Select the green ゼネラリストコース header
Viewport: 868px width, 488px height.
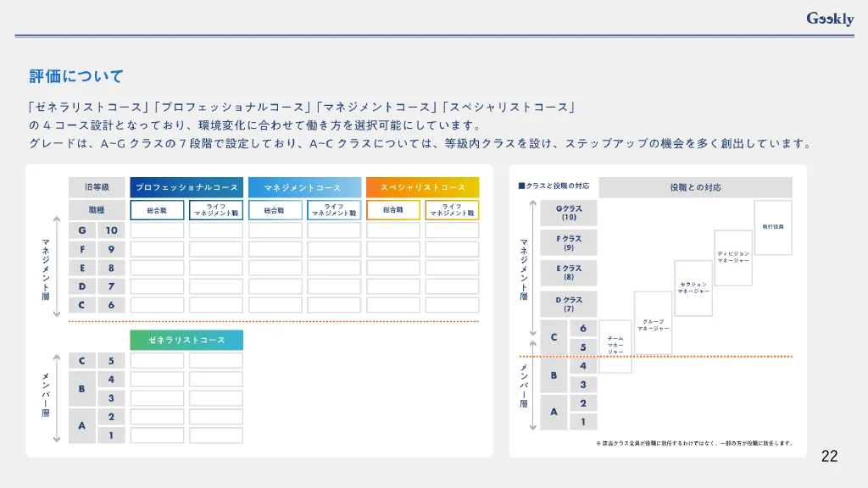[186, 341]
